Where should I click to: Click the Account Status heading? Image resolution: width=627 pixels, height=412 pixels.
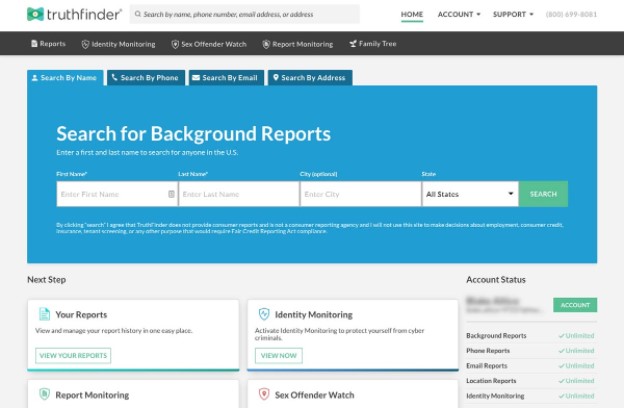tap(496, 280)
